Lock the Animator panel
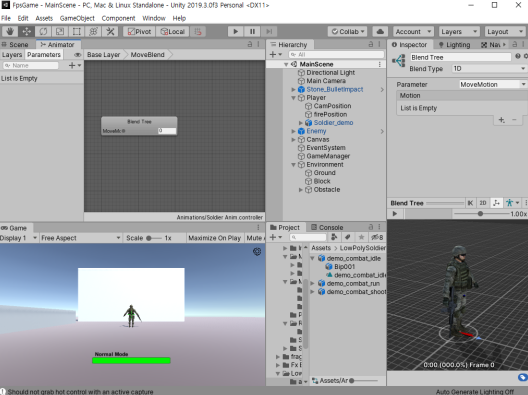Screen dimensions: 528x395 tap(250, 44)
